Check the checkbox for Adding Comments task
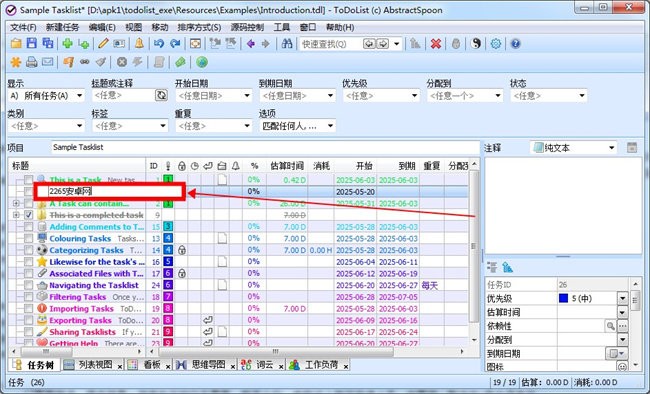This screenshot has width=650, height=394. coord(28,227)
